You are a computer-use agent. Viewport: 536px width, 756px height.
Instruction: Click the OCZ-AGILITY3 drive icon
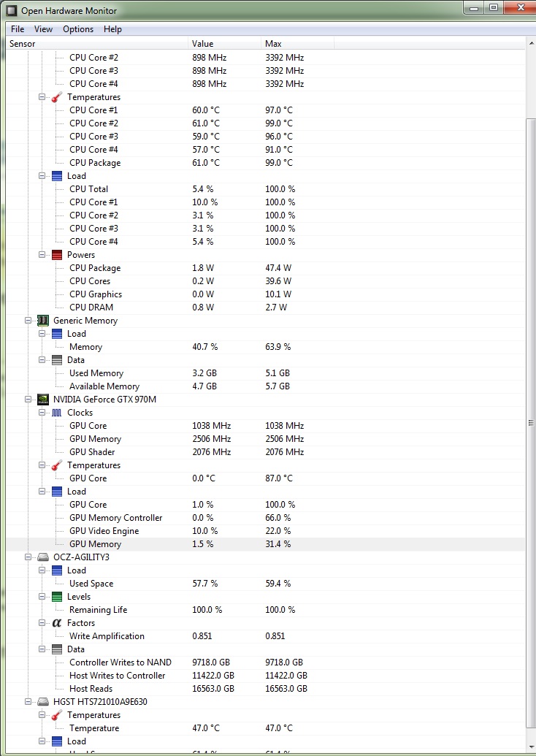[x=43, y=557]
